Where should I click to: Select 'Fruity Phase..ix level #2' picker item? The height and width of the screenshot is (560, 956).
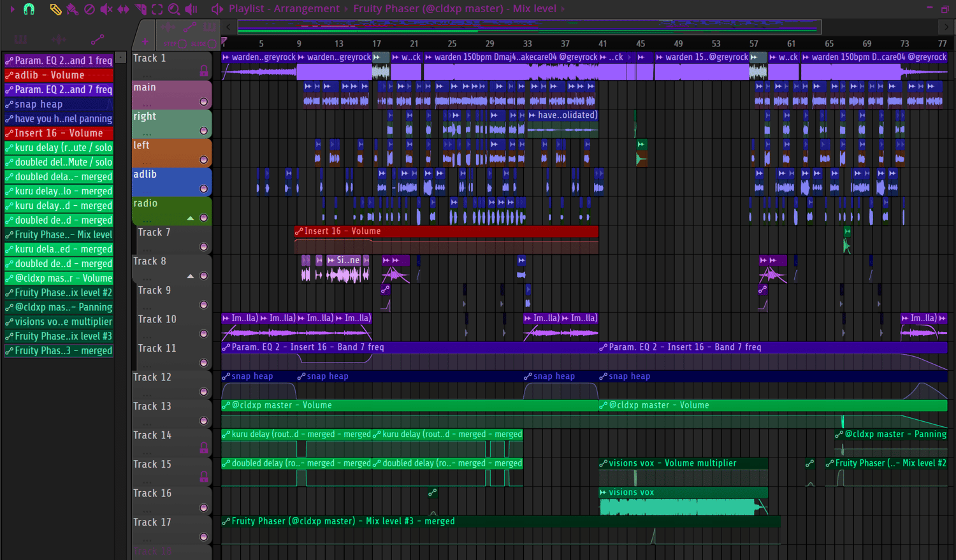click(x=59, y=292)
